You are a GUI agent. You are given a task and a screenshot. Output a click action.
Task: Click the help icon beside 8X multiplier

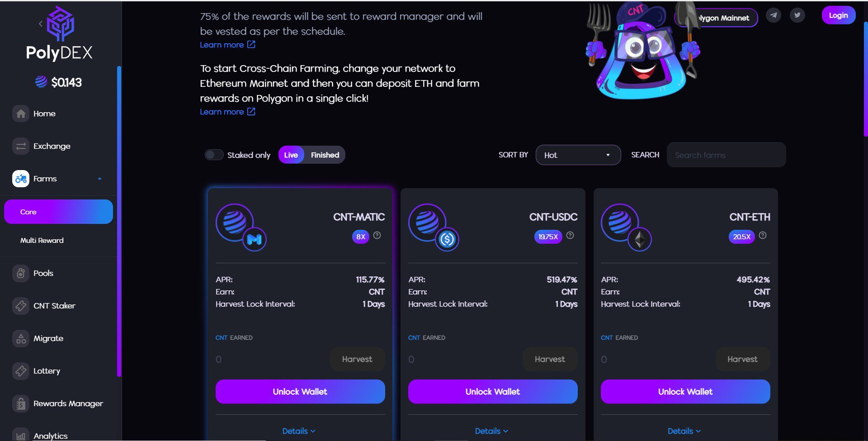click(377, 236)
